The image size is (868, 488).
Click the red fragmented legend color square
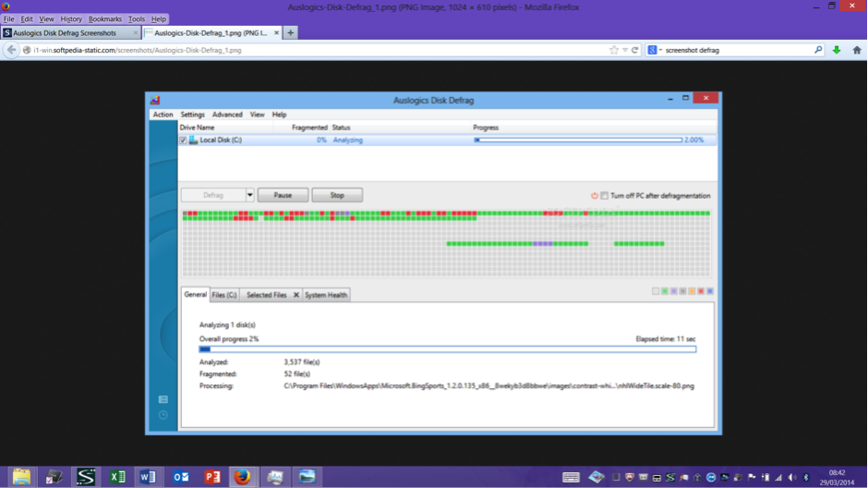click(701, 291)
